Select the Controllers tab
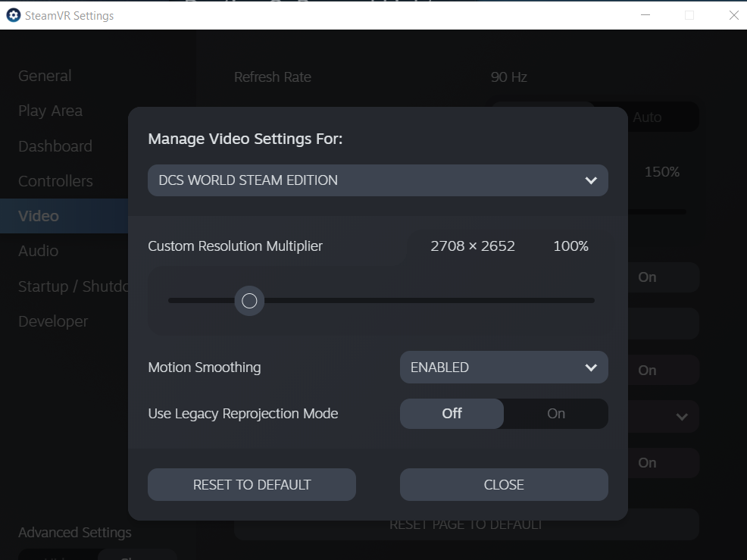 coord(55,181)
